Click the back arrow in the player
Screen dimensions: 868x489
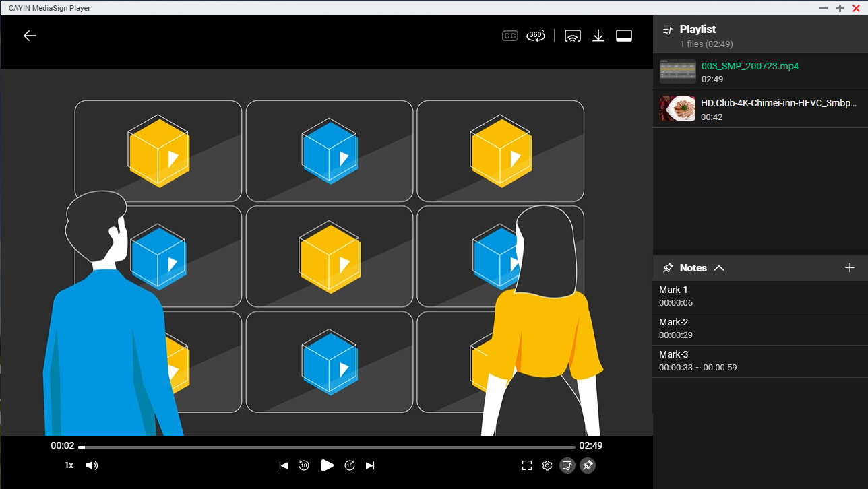tap(30, 36)
